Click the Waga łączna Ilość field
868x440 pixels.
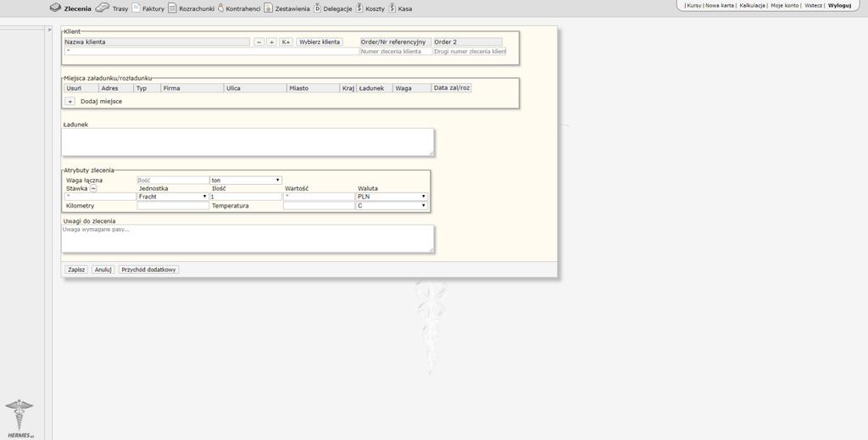173,181
